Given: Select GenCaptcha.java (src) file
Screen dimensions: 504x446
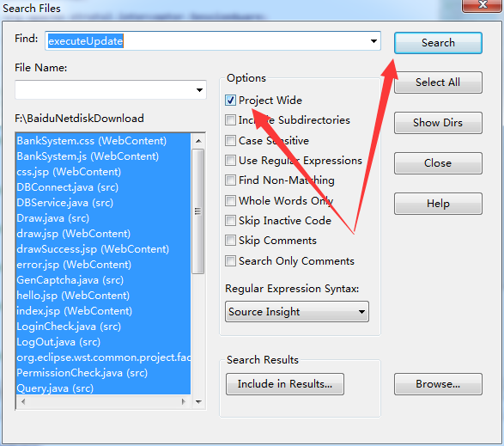Looking at the screenshot, I should pos(103,280).
